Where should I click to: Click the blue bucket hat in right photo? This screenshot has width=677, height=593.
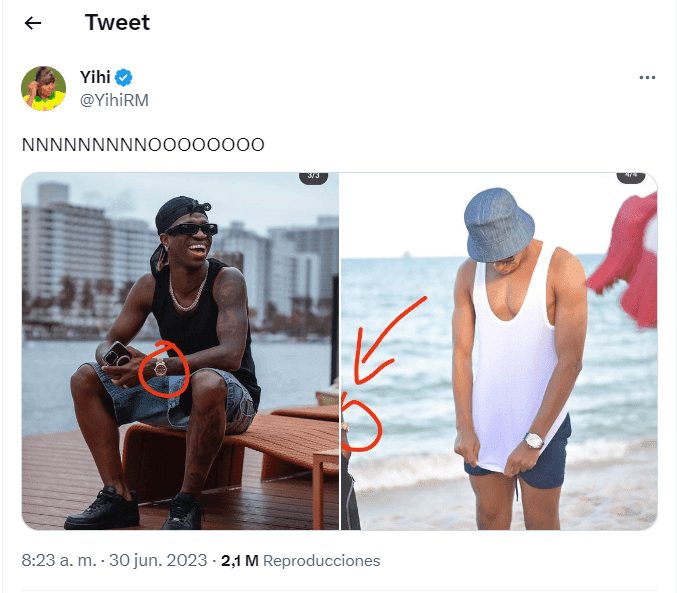pyautogui.click(x=500, y=224)
